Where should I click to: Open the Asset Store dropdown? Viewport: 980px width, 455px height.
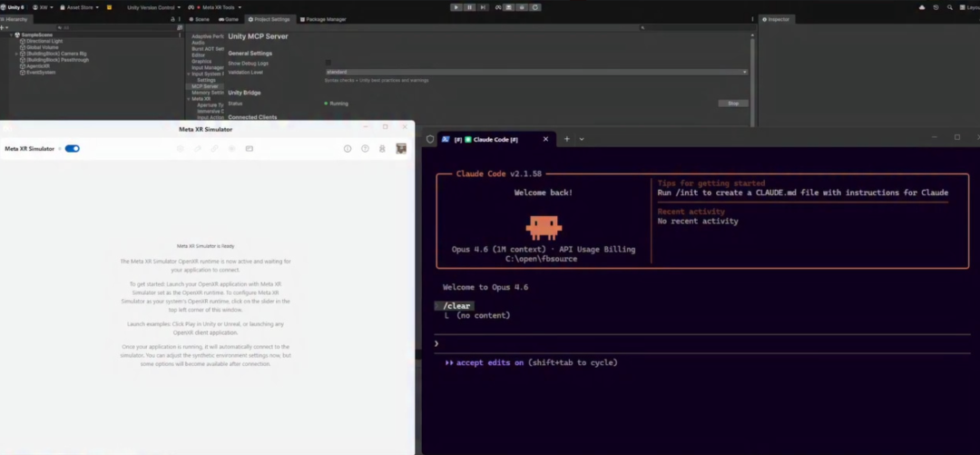pyautogui.click(x=79, y=7)
